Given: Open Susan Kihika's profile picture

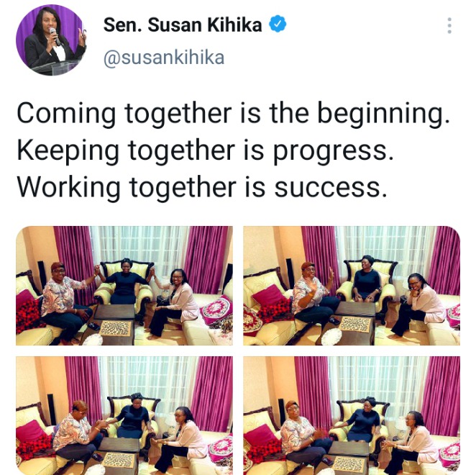Looking at the screenshot, I should tap(51, 40).
